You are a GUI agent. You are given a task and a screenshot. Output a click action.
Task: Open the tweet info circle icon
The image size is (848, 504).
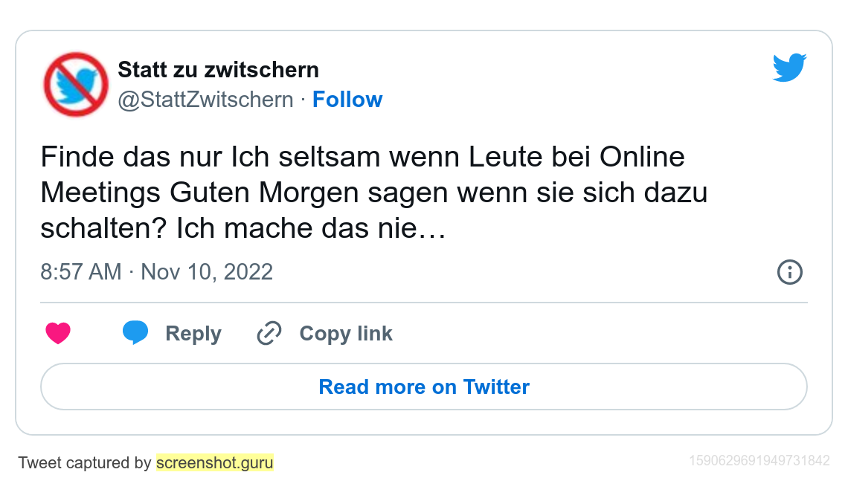(789, 272)
